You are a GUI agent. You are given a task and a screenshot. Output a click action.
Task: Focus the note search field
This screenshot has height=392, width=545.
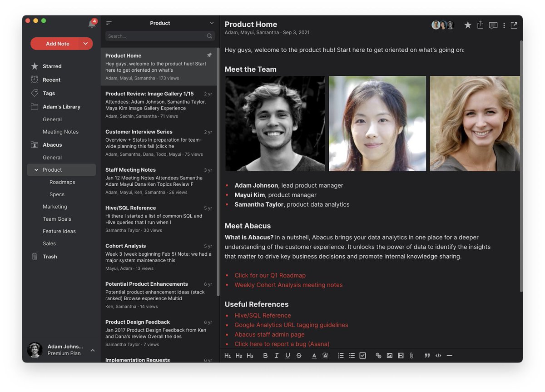160,36
